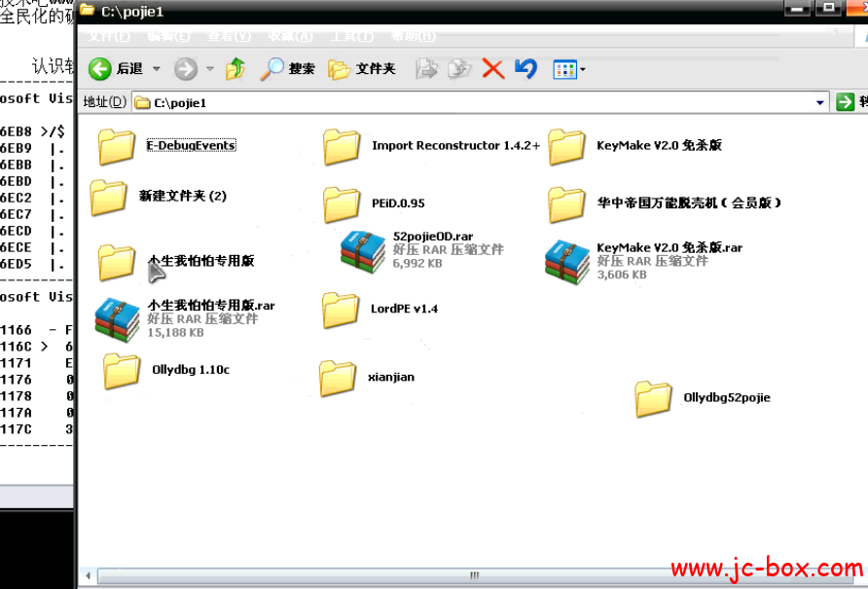
Task: Select the PEiD.0.95 folder icon
Action: click(342, 204)
